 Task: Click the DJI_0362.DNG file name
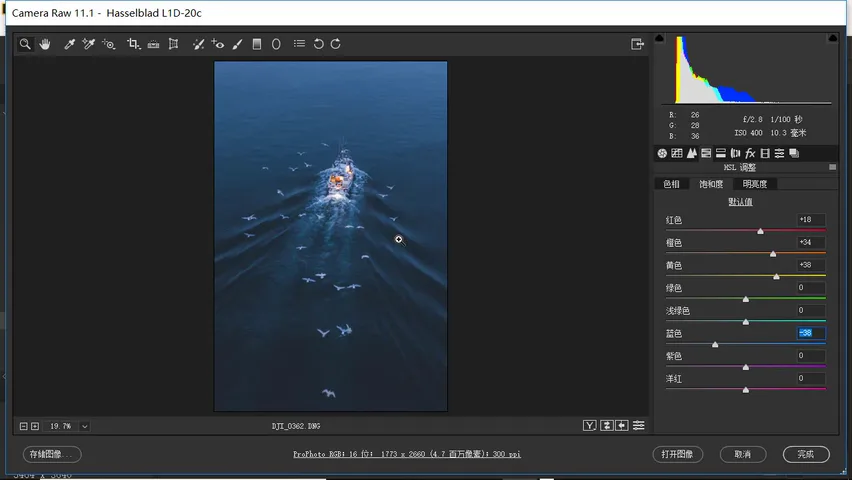pos(296,426)
